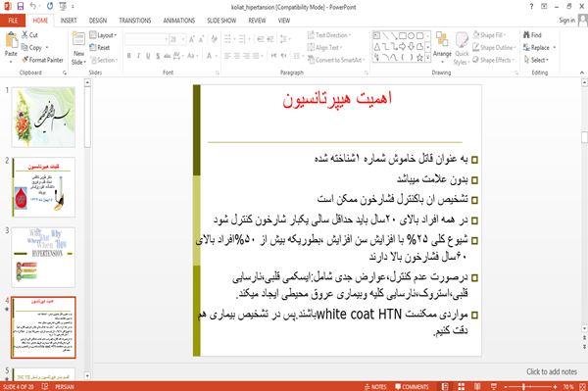Toggle Strikethrough formatting
This screenshot has width=588, height=391.
tap(168, 56)
